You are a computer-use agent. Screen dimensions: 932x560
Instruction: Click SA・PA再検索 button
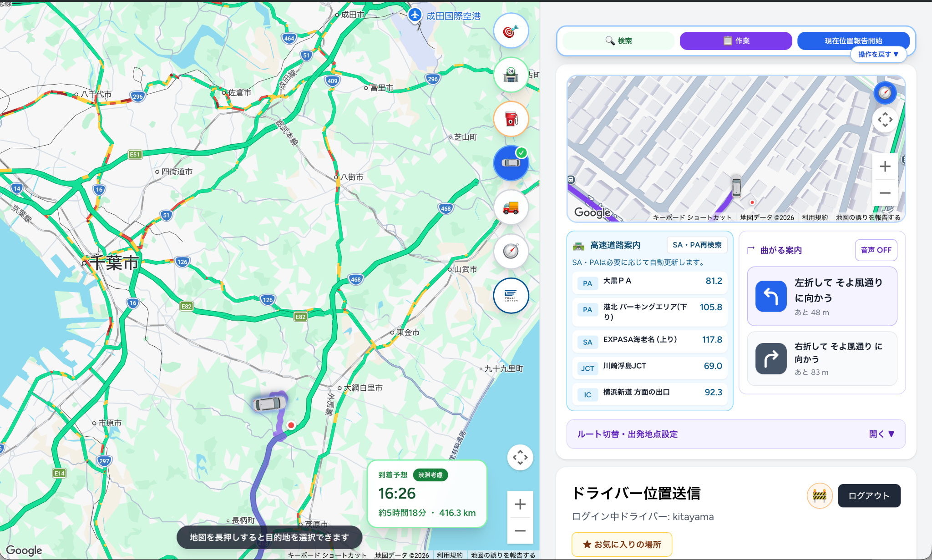click(697, 245)
